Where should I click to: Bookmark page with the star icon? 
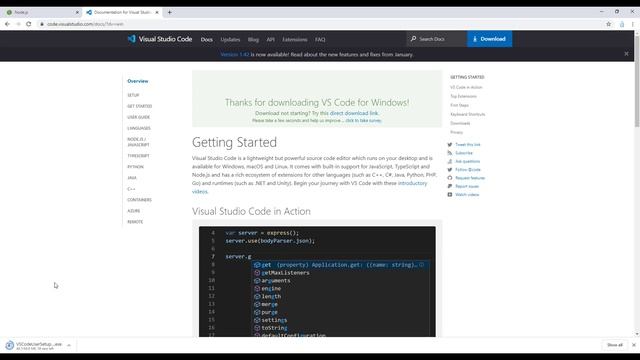[x=609, y=24]
